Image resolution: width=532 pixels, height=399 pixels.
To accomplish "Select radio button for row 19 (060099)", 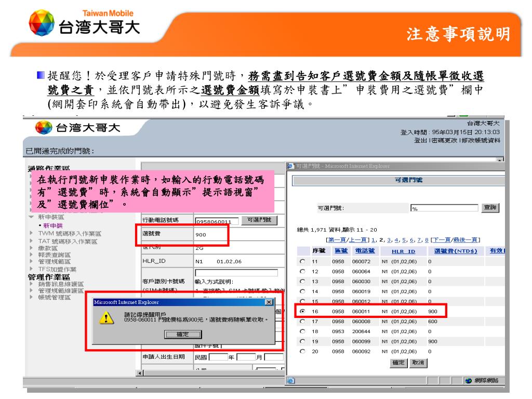I will pyautogui.click(x=302, y=341).
